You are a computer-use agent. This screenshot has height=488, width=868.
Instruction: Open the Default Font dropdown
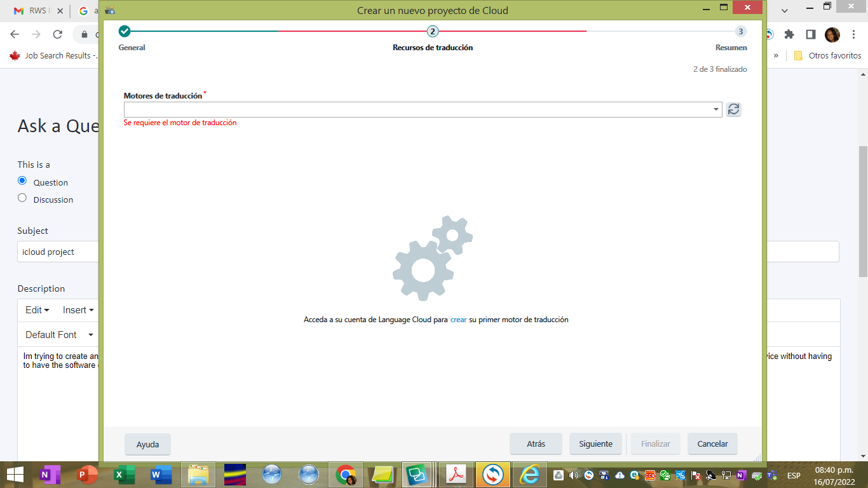57,334
